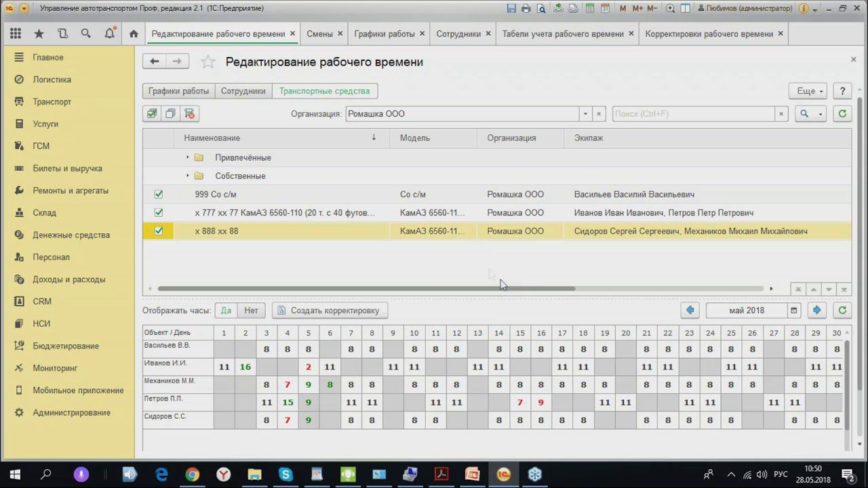
Task: Go back with the left arrow button
Action: (x=155, y=62)
